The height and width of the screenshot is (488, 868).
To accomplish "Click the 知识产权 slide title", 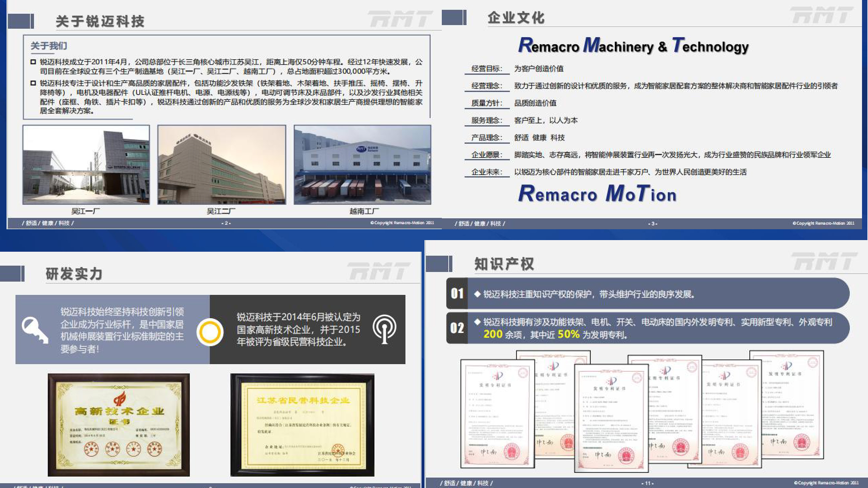I will click(504, 264).
